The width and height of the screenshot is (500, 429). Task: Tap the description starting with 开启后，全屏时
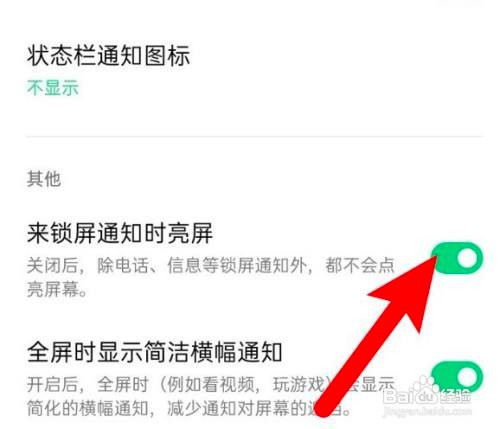click(211, 397)
